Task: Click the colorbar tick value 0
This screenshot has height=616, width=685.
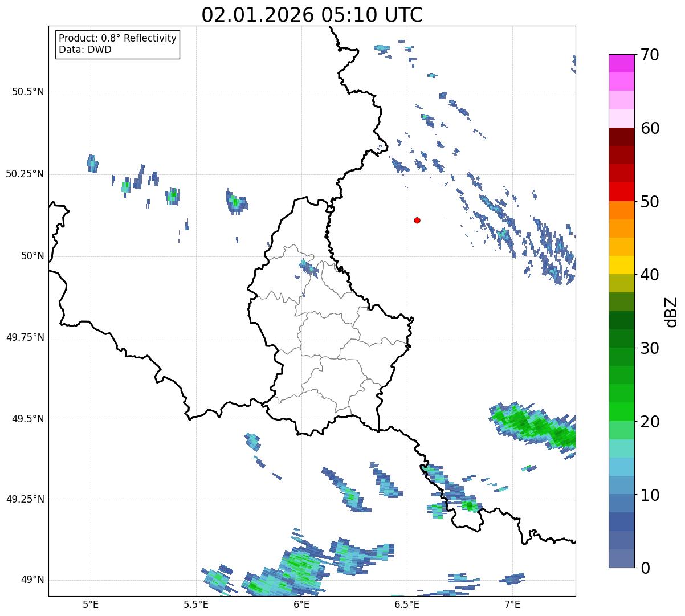Action: (x=645, y=568)
